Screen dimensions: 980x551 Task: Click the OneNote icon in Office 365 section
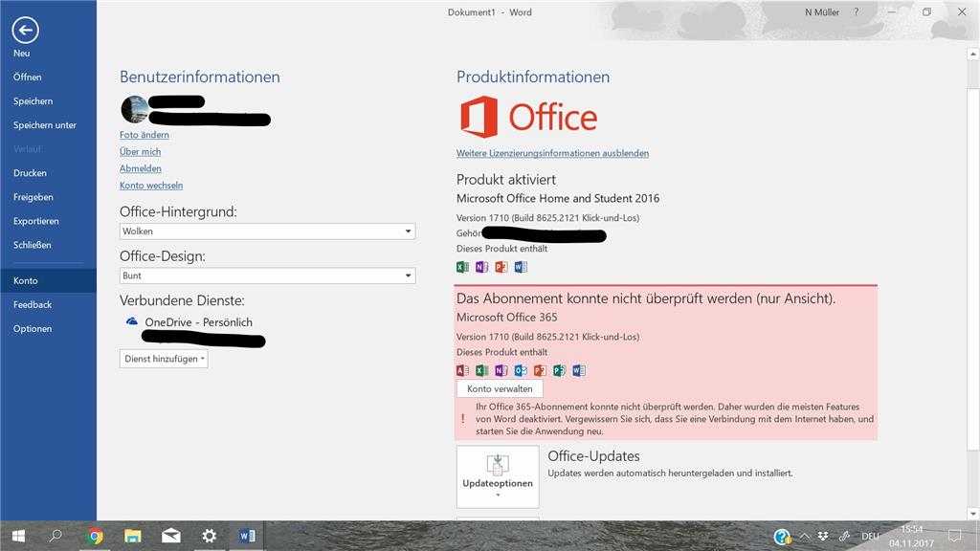tap(501, 370)
